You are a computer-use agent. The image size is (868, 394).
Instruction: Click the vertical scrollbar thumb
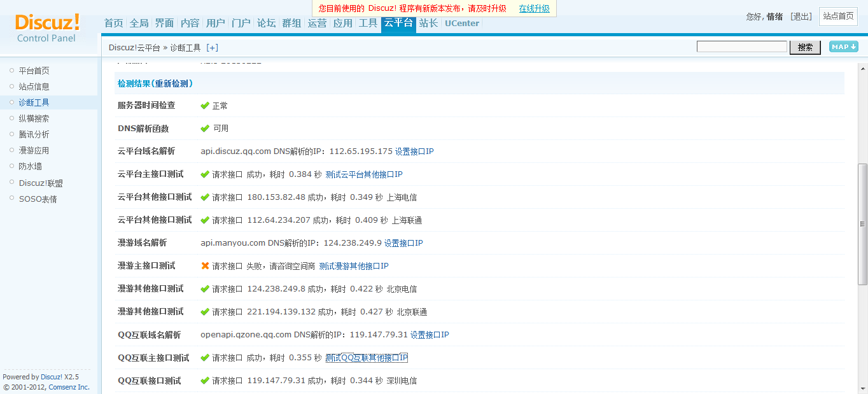click(x=863, y=223)
